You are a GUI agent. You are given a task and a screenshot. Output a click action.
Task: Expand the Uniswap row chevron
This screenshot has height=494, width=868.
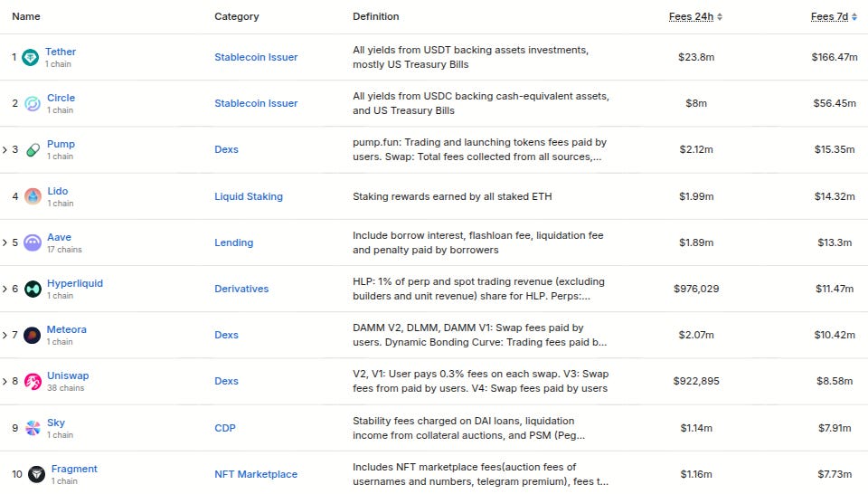pyautogui.click(x=5, y=382)
